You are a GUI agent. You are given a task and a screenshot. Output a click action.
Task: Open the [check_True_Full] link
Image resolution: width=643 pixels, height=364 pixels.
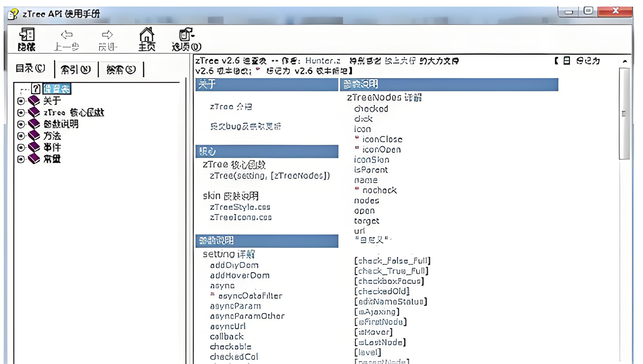[391, 271]
